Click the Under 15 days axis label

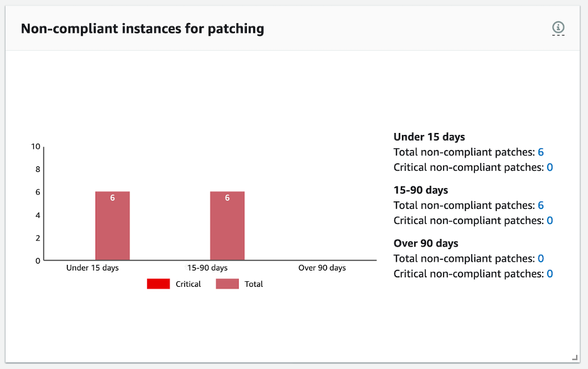pos(93,267)
